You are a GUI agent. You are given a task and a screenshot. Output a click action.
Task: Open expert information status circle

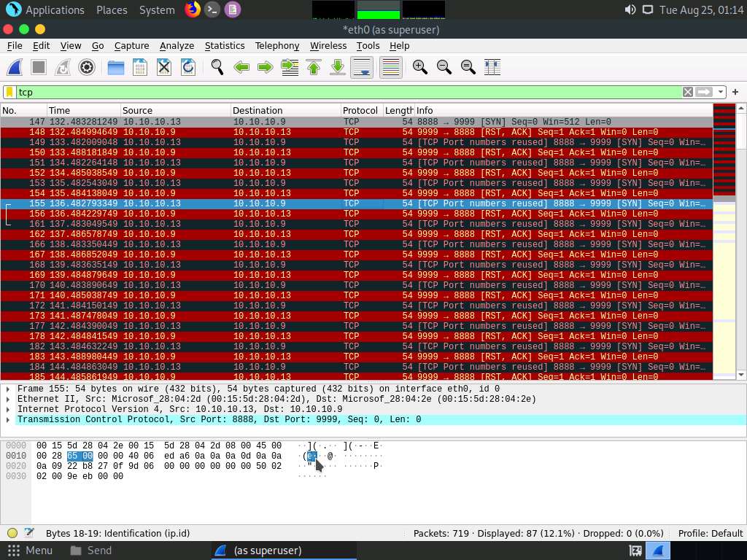[x=12, y=533]
